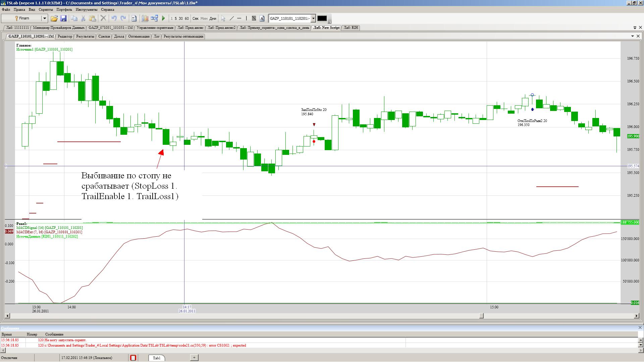Click the Save floppy disk icon
The height and width of the screenshot is (362, 644).
coord(63,18)
